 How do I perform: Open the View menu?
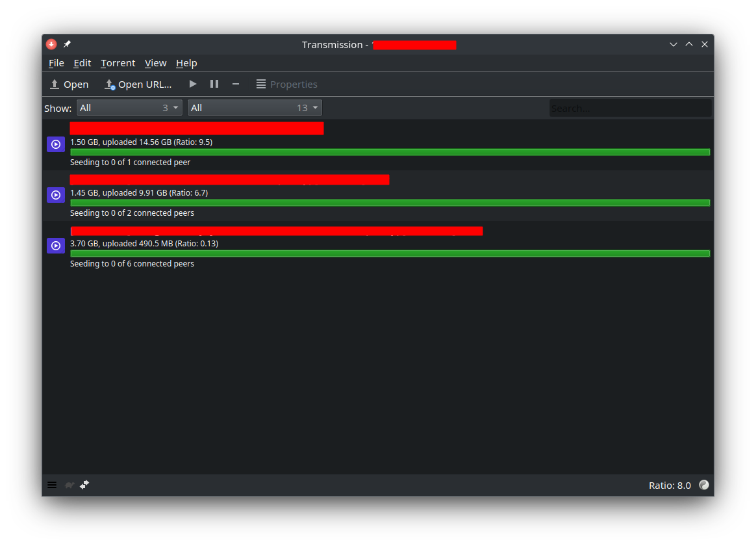[155, 63]
